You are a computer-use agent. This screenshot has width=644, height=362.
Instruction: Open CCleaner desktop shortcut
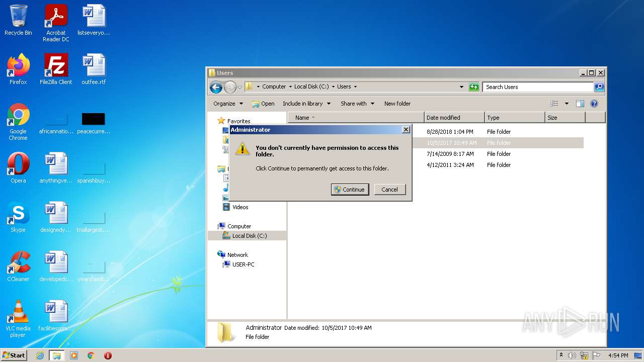[x=18, y=266]
